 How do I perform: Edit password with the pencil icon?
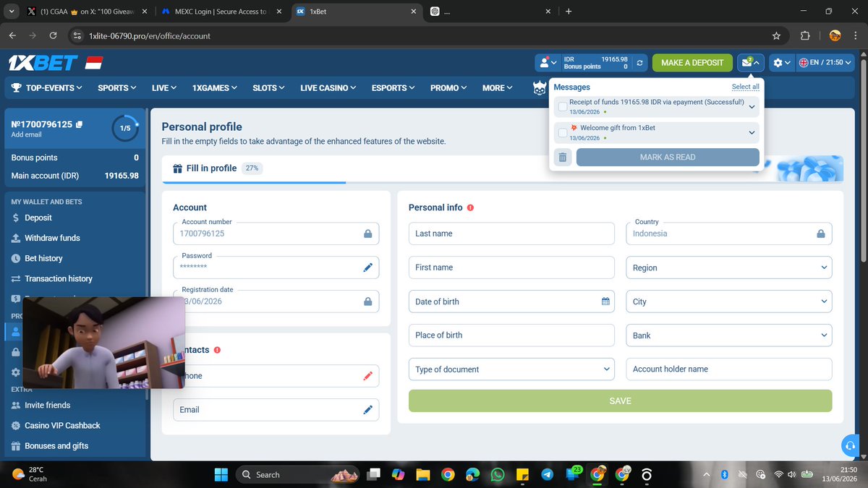[x=367, y=267]
